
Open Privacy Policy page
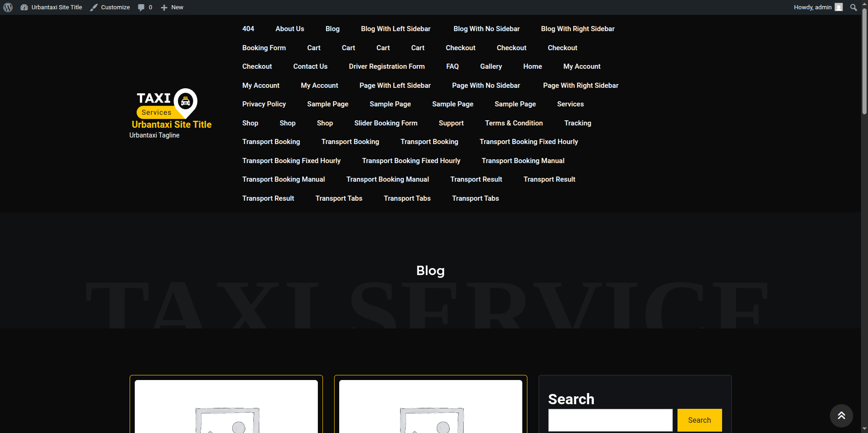[x=264, y=104]
